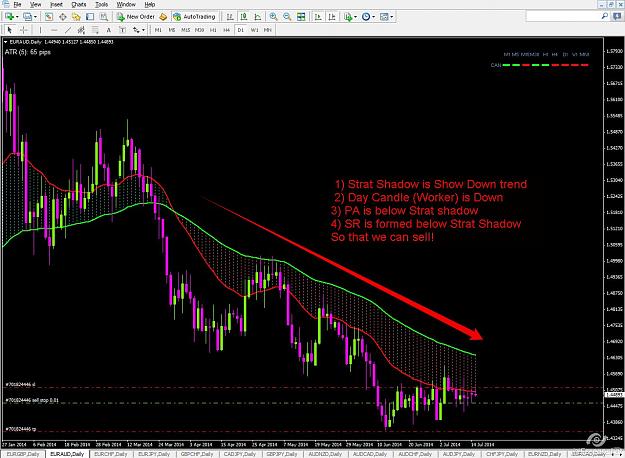The width and height of the screenshot is (625, 458).
Task: Open the Strategy Tester icon
Action: coord(104,17)
